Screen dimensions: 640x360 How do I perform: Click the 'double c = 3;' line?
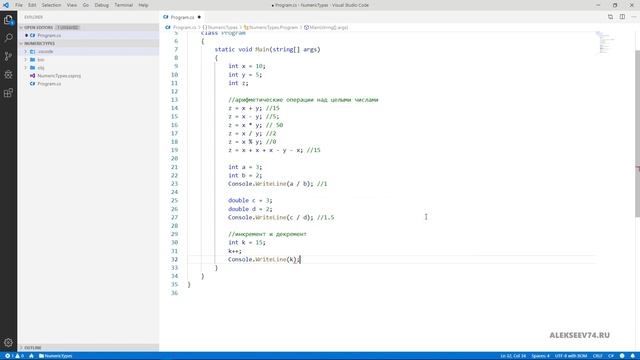(x=250, y=200)
